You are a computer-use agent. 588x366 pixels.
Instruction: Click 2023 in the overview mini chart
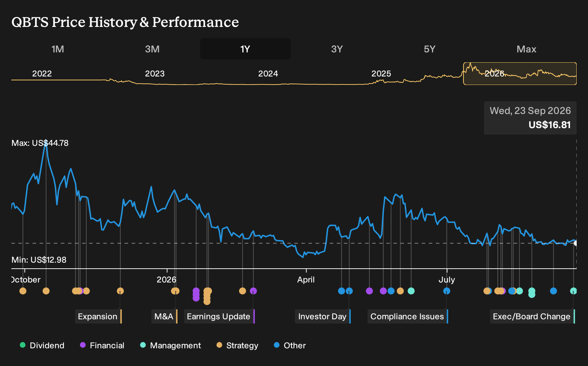pyautogui.click(x=155, y=74)
